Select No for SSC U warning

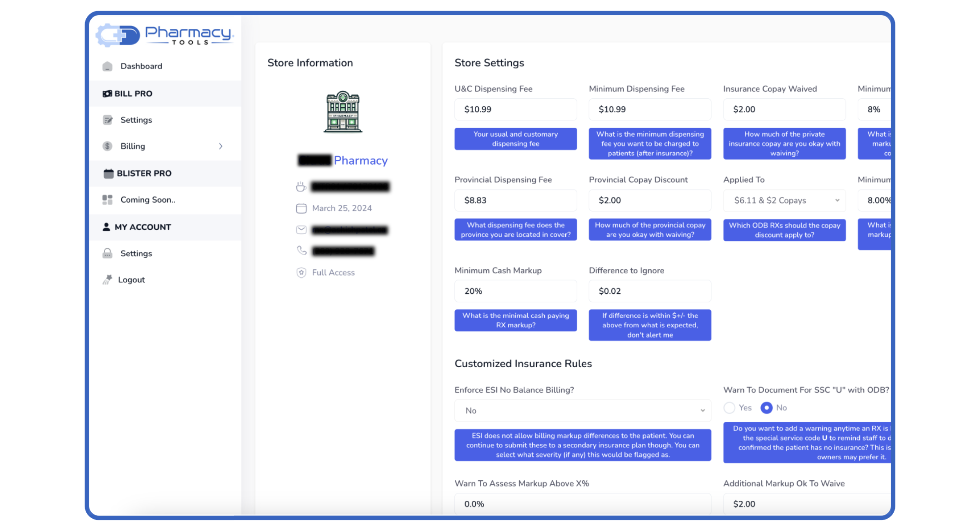point(766,408)
